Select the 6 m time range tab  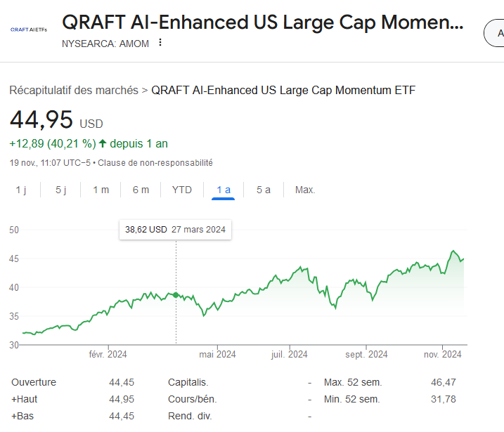141,190
